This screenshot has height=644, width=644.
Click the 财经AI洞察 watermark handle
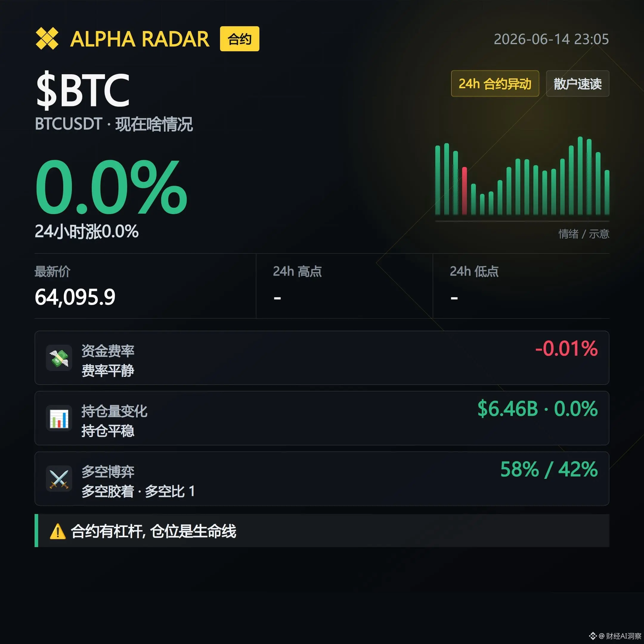click(x=624, y=636)
